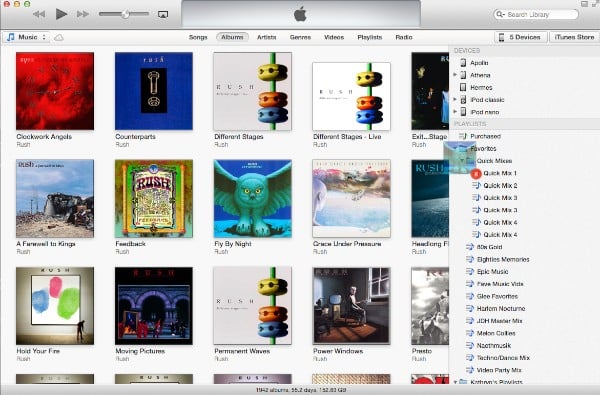
Task: Expand the iPod classic entry
Action: (455, 100)
